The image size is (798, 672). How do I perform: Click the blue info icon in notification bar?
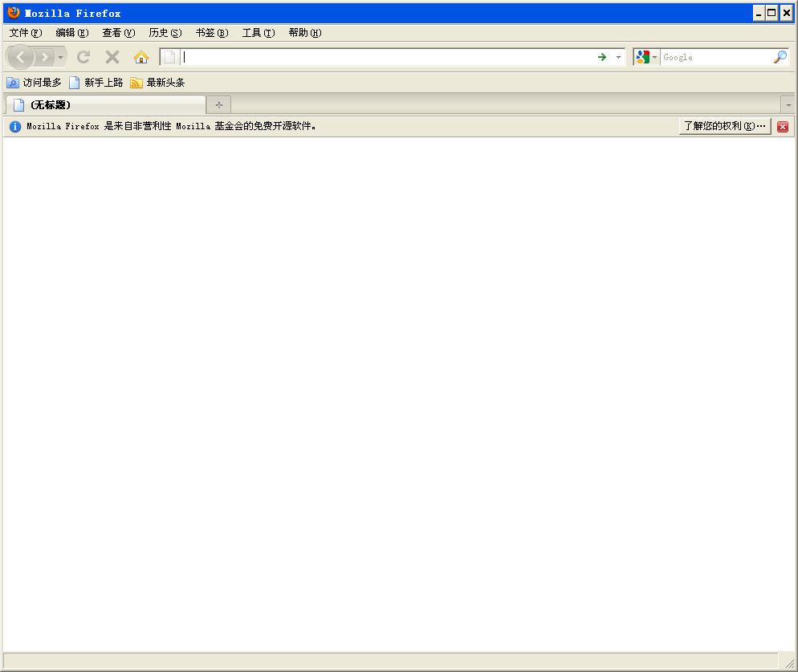click(x=15, y=126)
